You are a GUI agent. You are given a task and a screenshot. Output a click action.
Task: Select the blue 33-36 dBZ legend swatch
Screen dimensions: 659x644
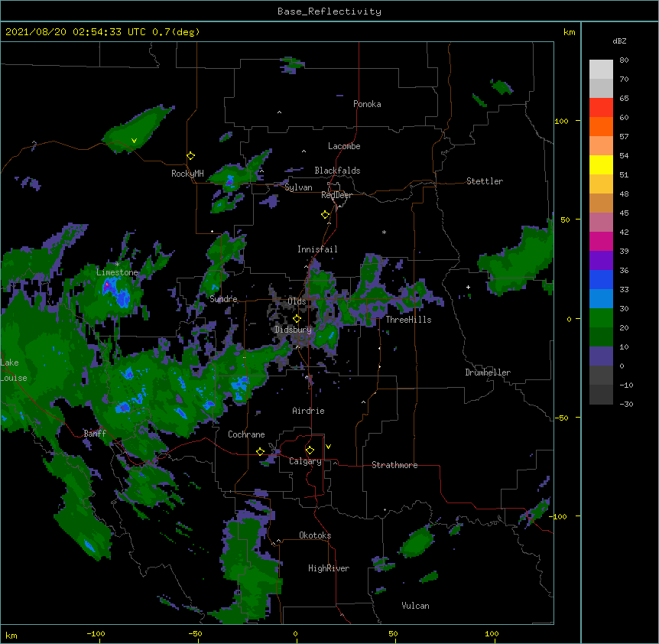pos(601,279)
